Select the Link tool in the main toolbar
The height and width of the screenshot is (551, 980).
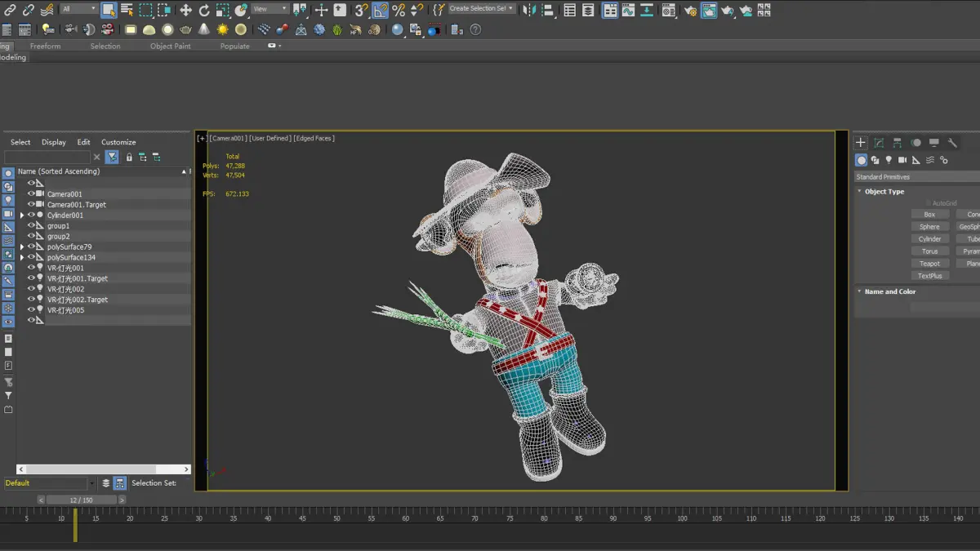(10, 11)
